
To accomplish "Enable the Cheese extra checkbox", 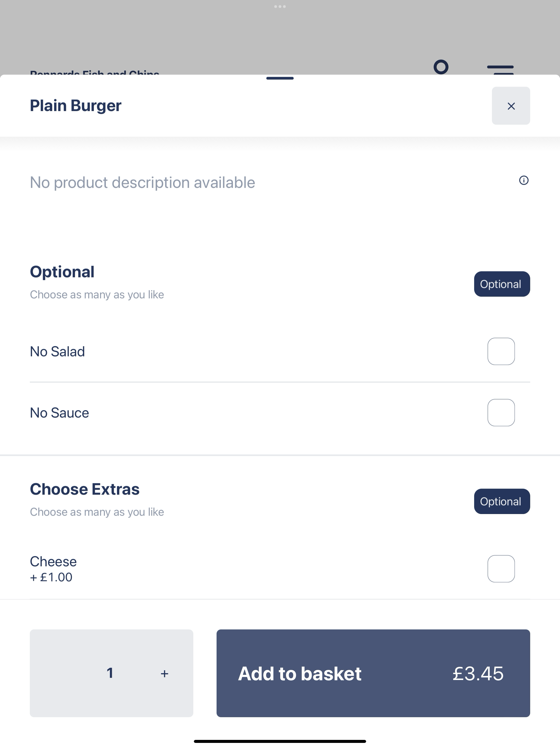I will (501, 569).
